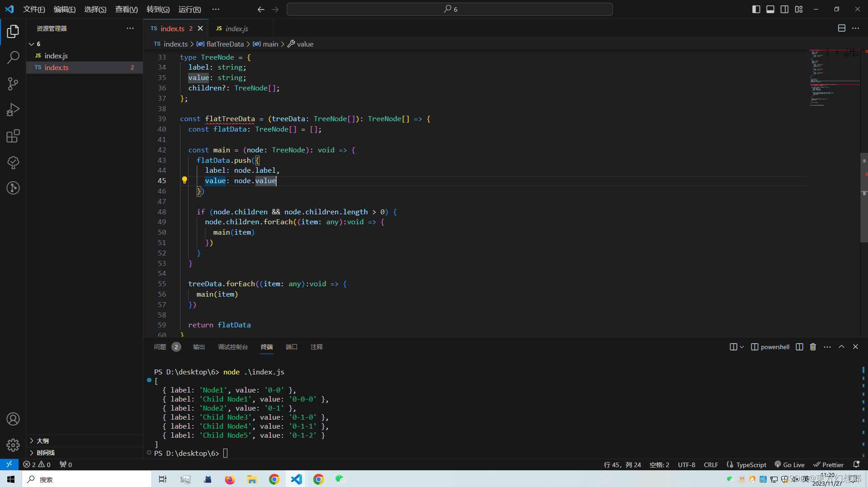Open the Accounts menu icon
The height and width of the screenshot is (487, 868).
tap(13, 419)
